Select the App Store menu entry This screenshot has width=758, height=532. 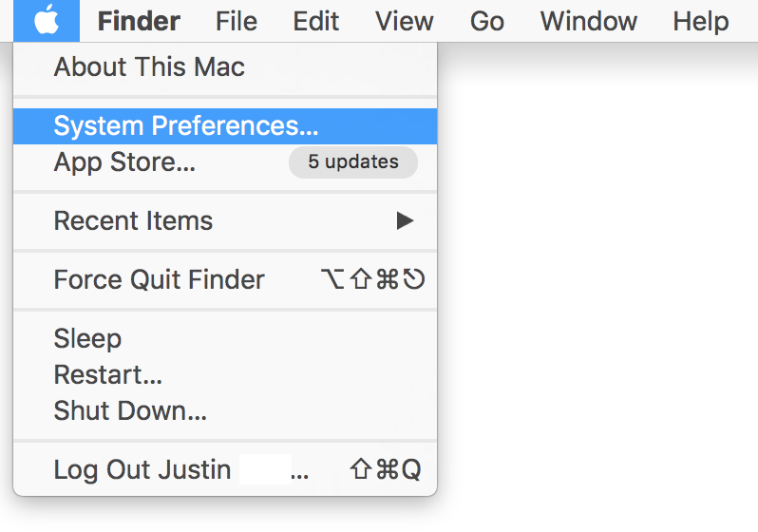225,162
